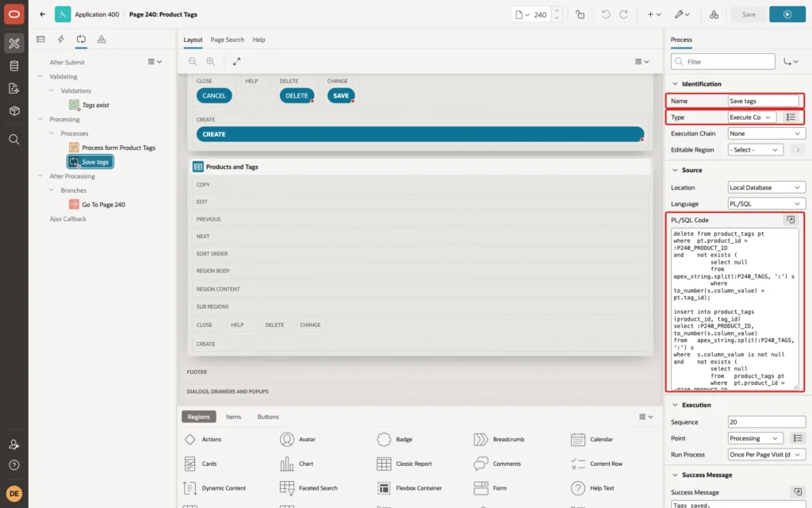This screenshot has height=508, width=812.
Task: Run the page with the play button
Action: pyautogui.click(x=787, y=14)
